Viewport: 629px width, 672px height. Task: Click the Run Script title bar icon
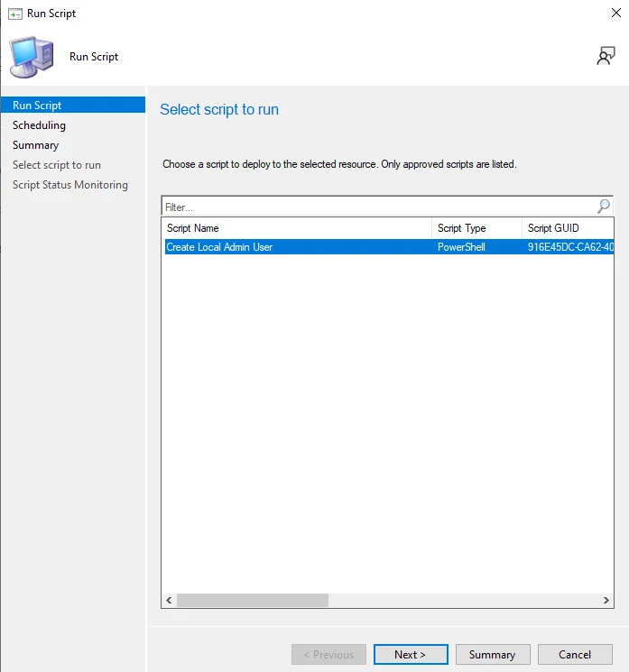point(15,14)
